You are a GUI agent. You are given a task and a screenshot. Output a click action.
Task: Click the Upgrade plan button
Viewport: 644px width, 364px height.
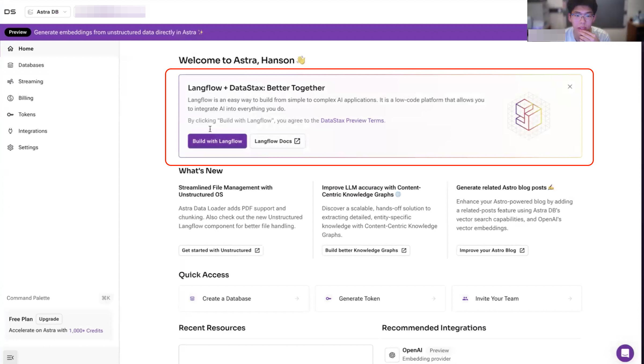point(49,319)
